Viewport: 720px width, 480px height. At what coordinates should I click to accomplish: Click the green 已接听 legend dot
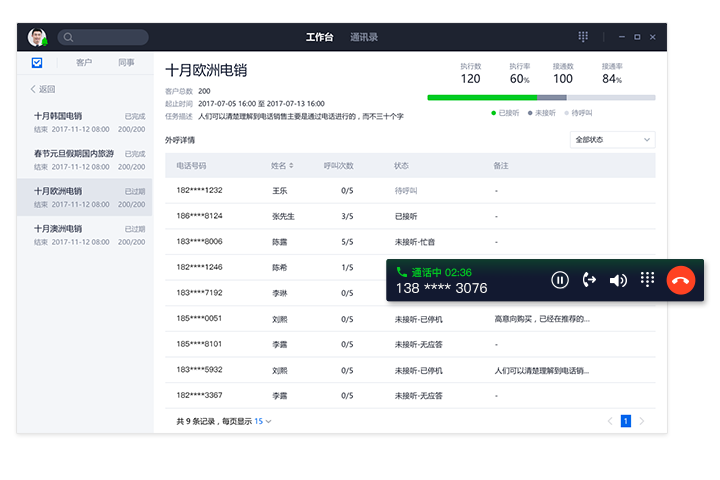tap(494, 113)
